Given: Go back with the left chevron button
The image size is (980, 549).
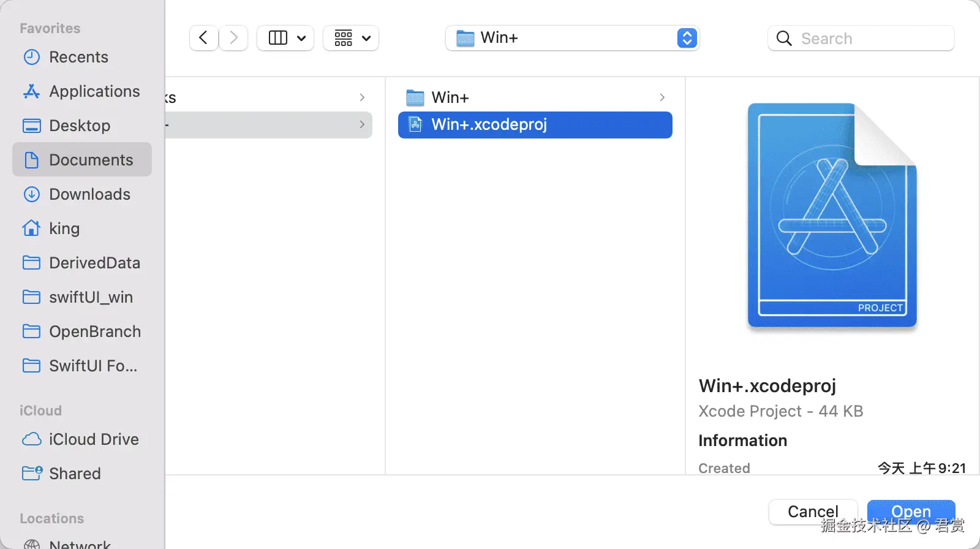Looking at the screenshot, I should coord(204,38).
